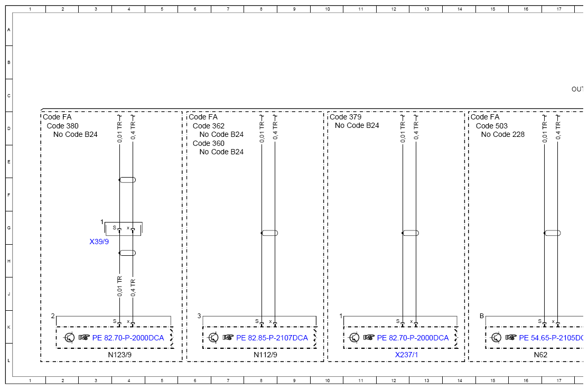Click row letter L on the left border
Image resolution: width=588 pixels, height=389 pixels.
point(9,360)
